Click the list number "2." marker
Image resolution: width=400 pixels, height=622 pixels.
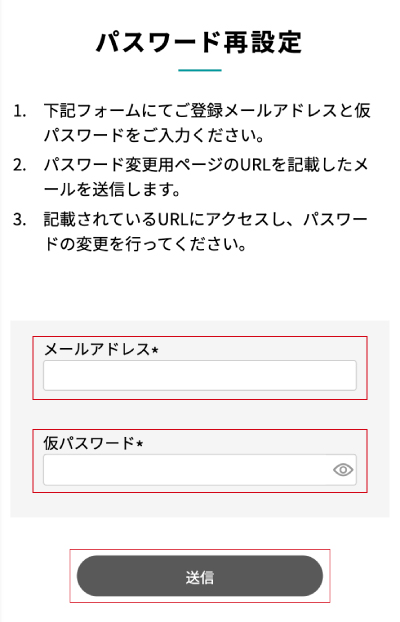19,165
